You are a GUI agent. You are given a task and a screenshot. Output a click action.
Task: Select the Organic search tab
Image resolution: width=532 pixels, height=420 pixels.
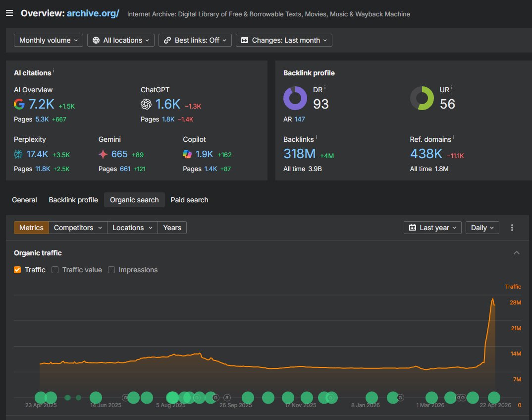(x=134, y=200)
